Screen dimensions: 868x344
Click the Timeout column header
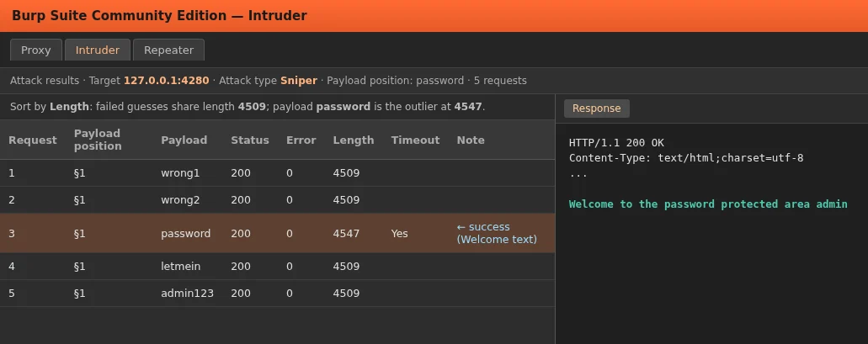click(x=415, y=140)
